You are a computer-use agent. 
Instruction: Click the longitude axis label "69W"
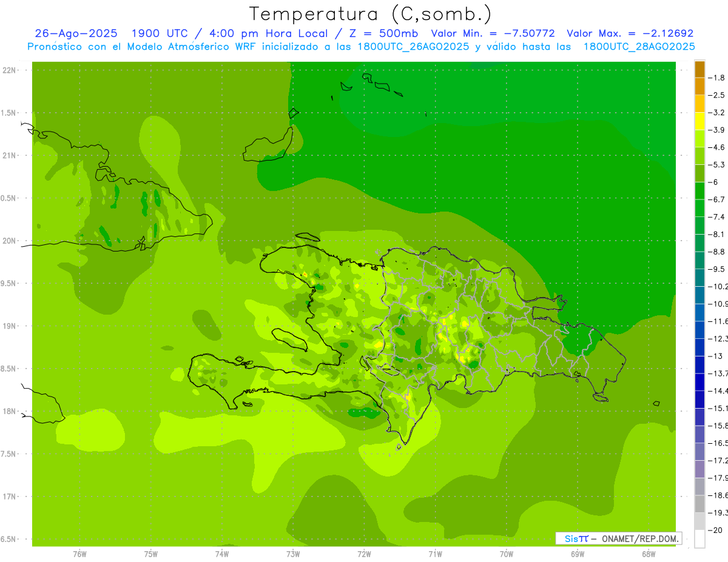point(578,554)
